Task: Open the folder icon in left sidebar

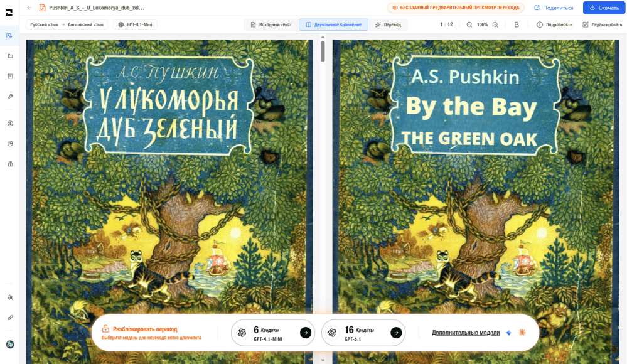Action: point(11,56)
